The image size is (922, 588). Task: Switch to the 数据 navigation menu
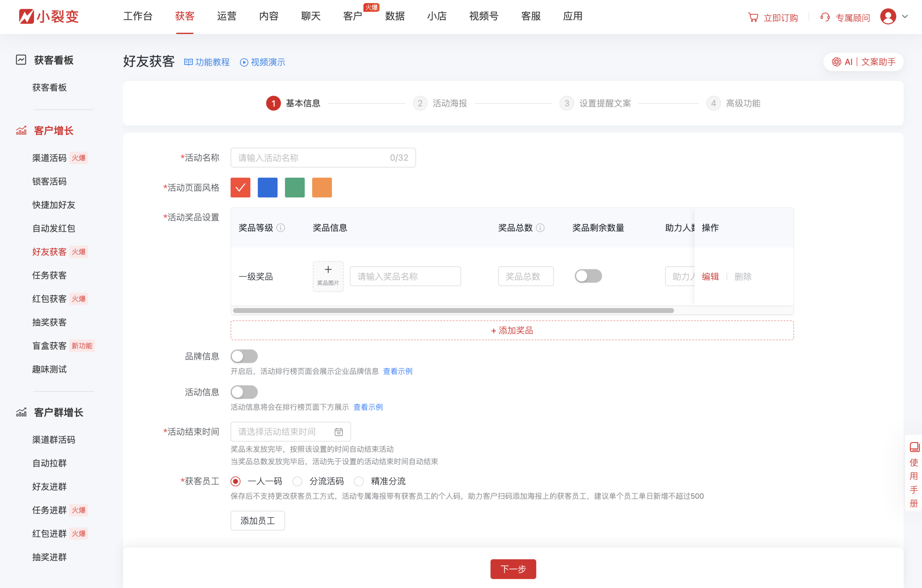(395, 16)
